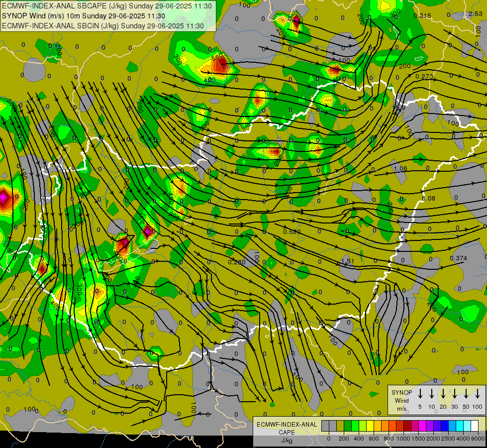
Task: Click the SBCIN title line in header
Action: (x=103, y=26)
